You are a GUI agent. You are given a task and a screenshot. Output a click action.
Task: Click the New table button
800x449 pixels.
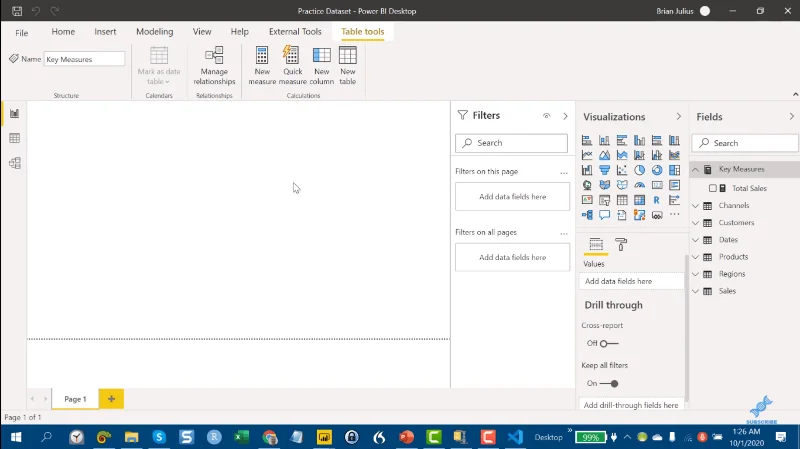coord(348,65)
